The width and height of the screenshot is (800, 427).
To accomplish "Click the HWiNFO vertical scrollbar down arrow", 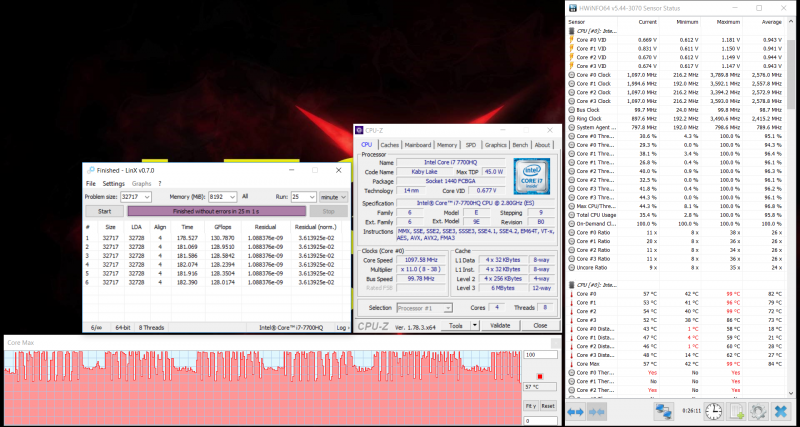I will point(791,393).
